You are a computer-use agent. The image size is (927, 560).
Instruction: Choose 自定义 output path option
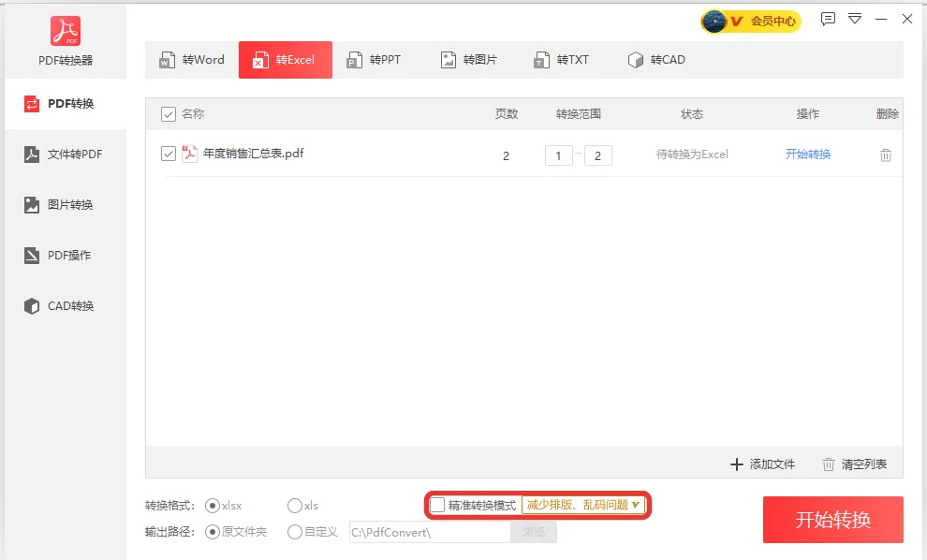[x=294, y=532]
